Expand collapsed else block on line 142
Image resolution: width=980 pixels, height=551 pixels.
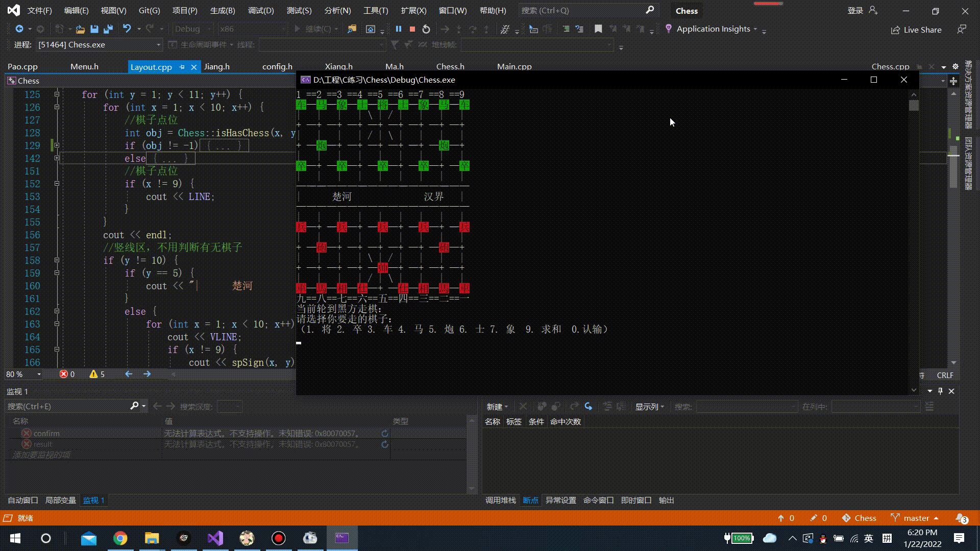57,158
